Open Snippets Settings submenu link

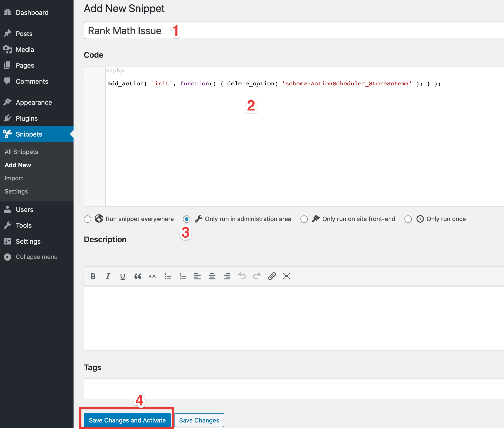[x=16, y=191]
